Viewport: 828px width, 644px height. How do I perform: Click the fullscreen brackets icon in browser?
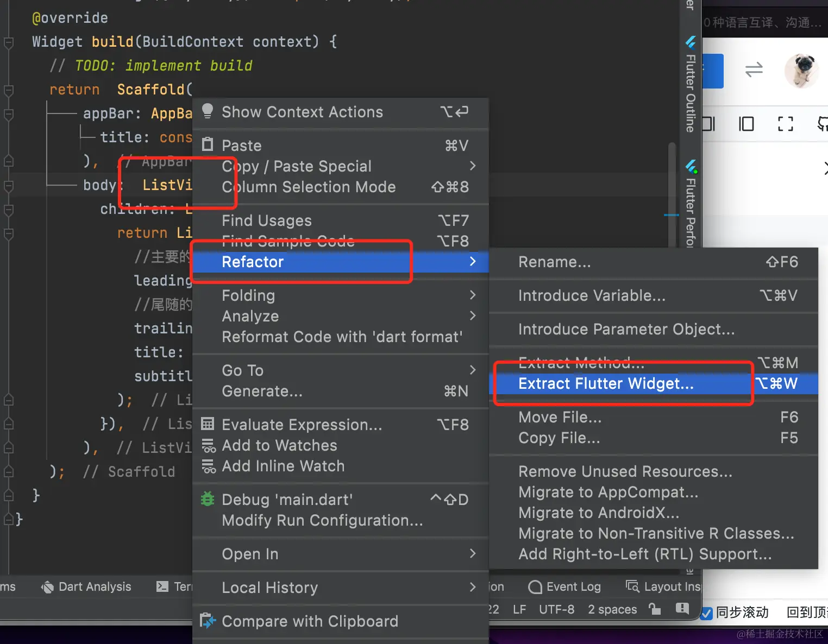786,124
